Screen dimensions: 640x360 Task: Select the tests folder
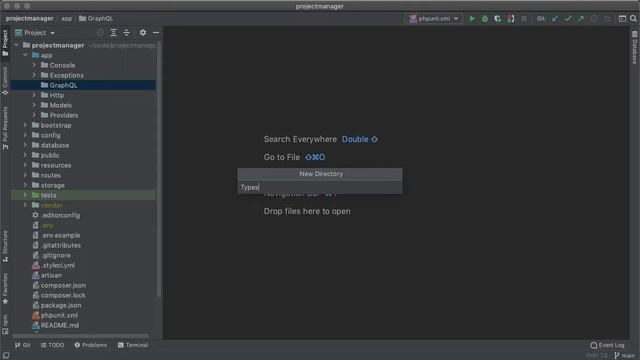click(x=83, y=195)
